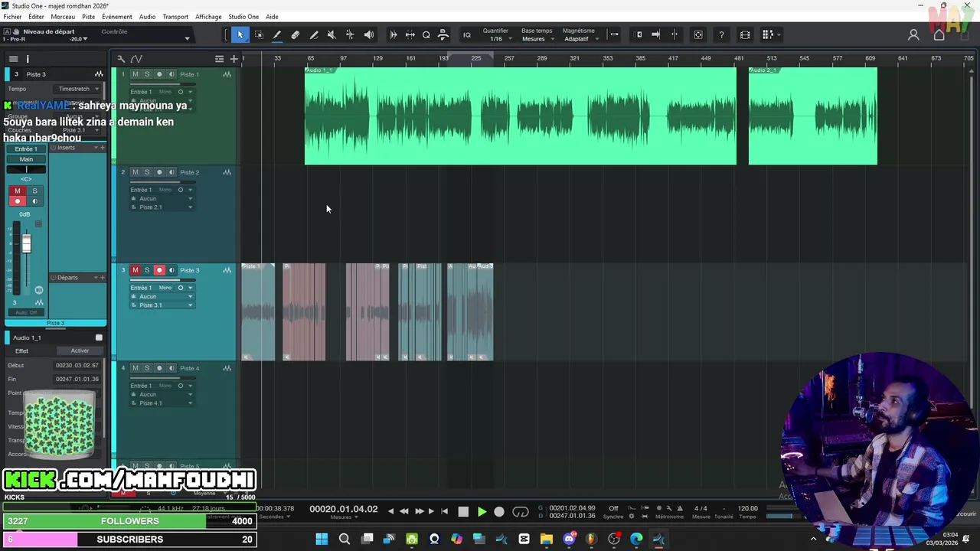The width and height of the screenshot is (980, 551).
Task: Open Timestretch tempo dropdown
Action: pos(78,89)
